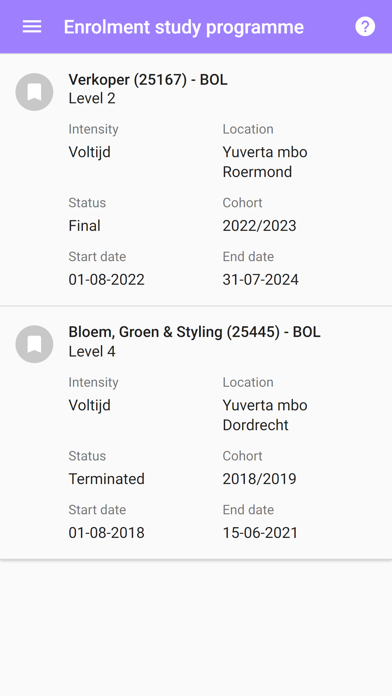Click the start date 01-08-2022
This screenshot has width=392, height=696.
pyautogui.click(x=107, y=280)
